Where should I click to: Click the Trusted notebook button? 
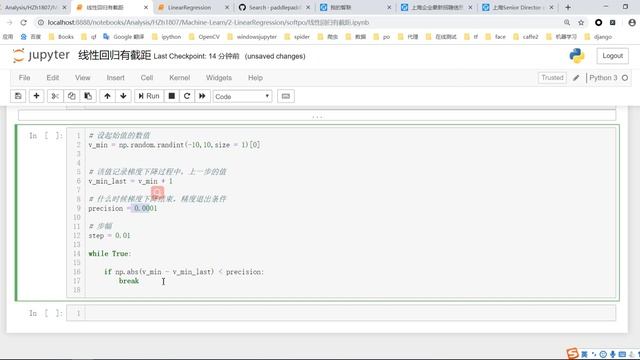[x=552, y=78]
